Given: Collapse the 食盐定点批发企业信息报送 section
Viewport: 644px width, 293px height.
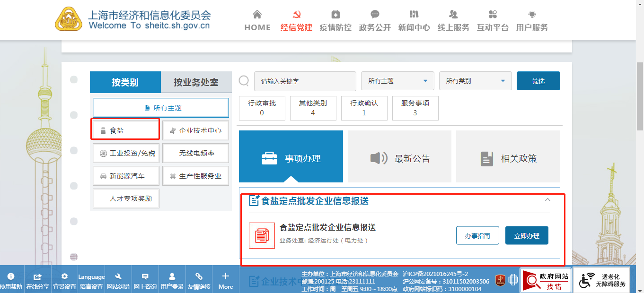Looking at the screenshot, I should coord(547,200).
